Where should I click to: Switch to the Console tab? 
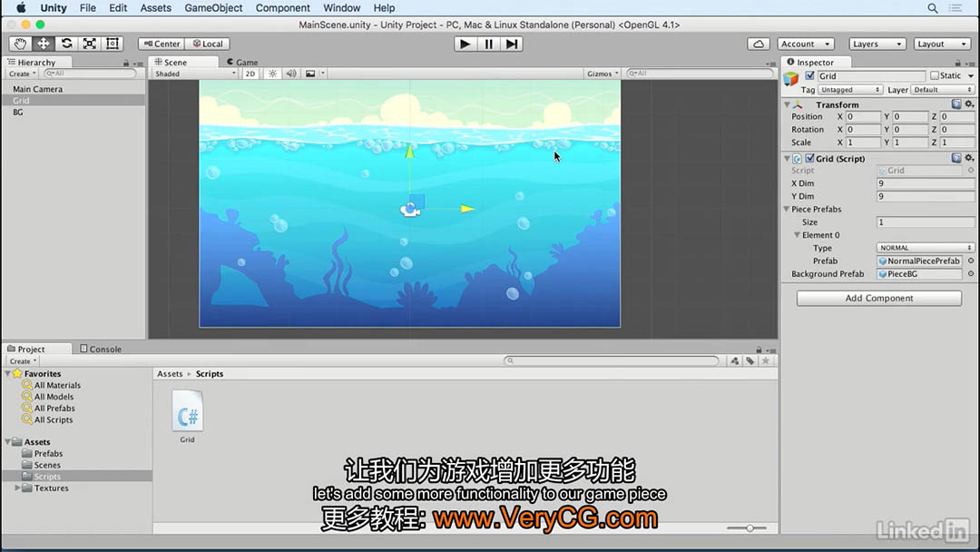[101, 349]
